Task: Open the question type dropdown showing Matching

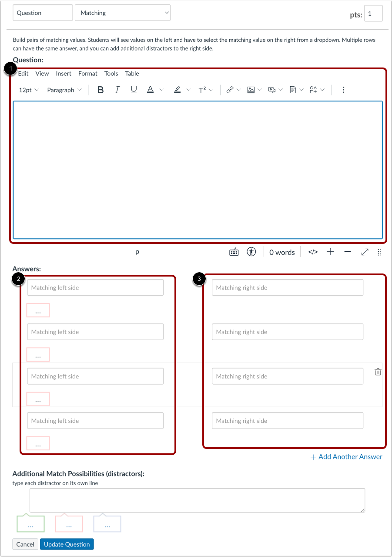Action: [x=122, y=13]
